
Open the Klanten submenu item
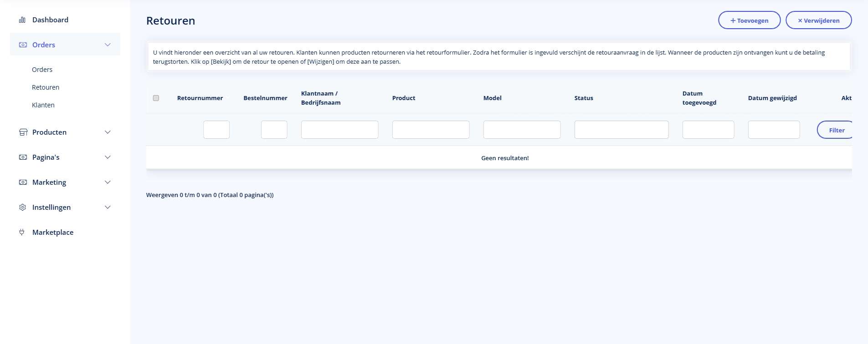point(43,105)
